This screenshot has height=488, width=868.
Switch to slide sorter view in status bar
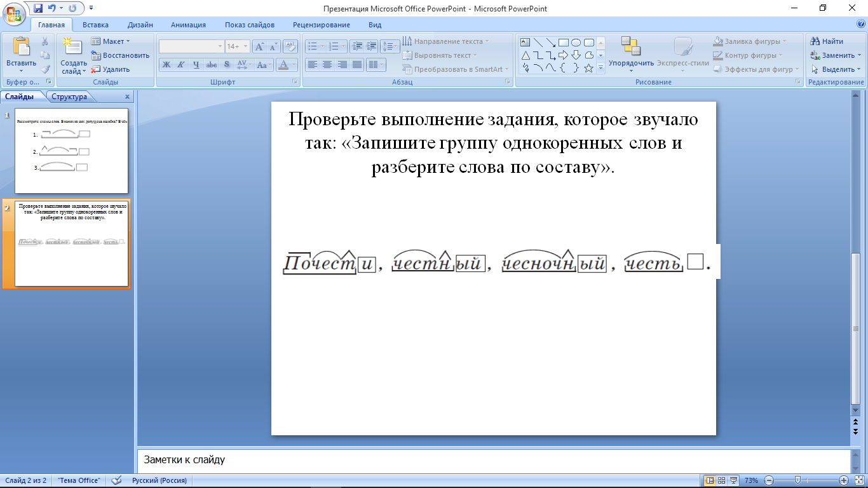pyautogui.click(x=722, y=480)
